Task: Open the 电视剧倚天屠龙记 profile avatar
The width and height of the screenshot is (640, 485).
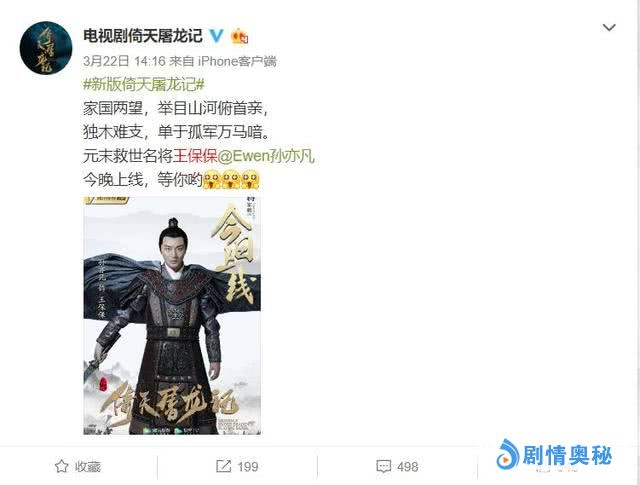Action: (x=46, y=48)
